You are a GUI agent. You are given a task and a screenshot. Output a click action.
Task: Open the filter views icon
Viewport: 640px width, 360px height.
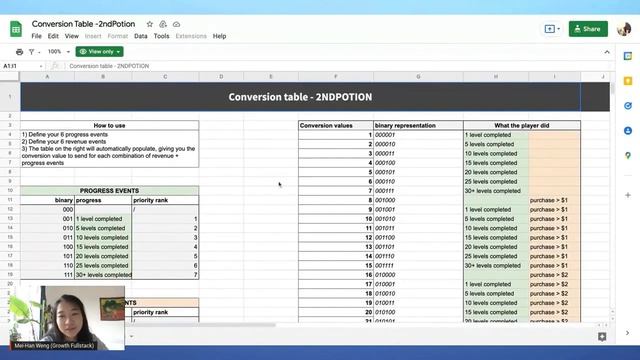(32, 52)
